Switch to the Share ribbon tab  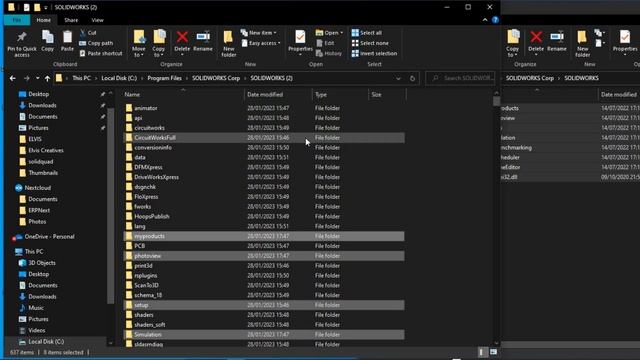pos(71,20)
